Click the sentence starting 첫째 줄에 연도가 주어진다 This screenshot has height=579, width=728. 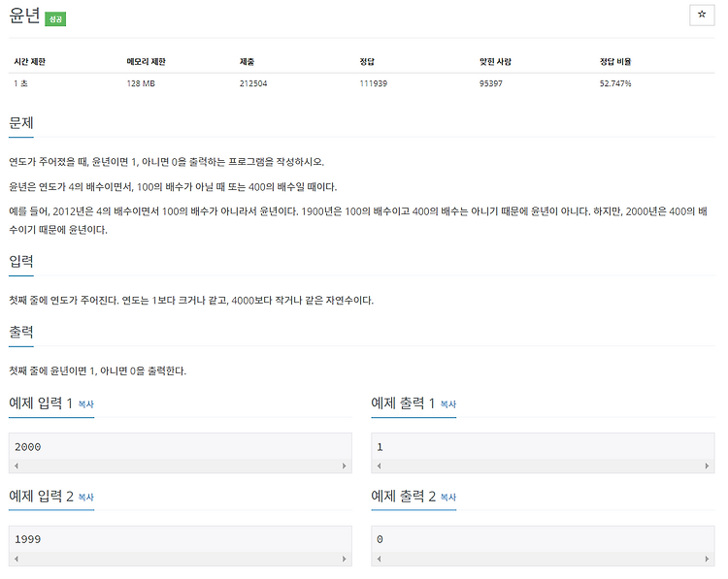[x=191, y=301]
